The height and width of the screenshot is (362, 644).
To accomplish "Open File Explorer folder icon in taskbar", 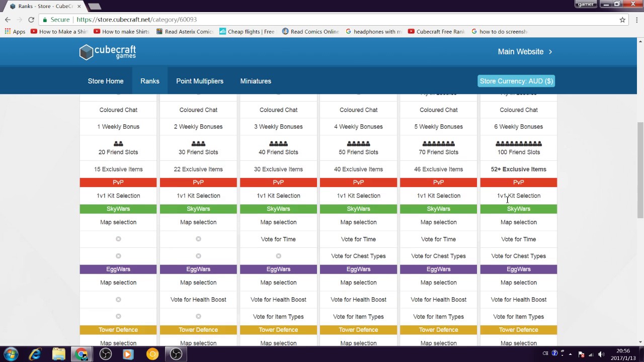I will point(58,354).
